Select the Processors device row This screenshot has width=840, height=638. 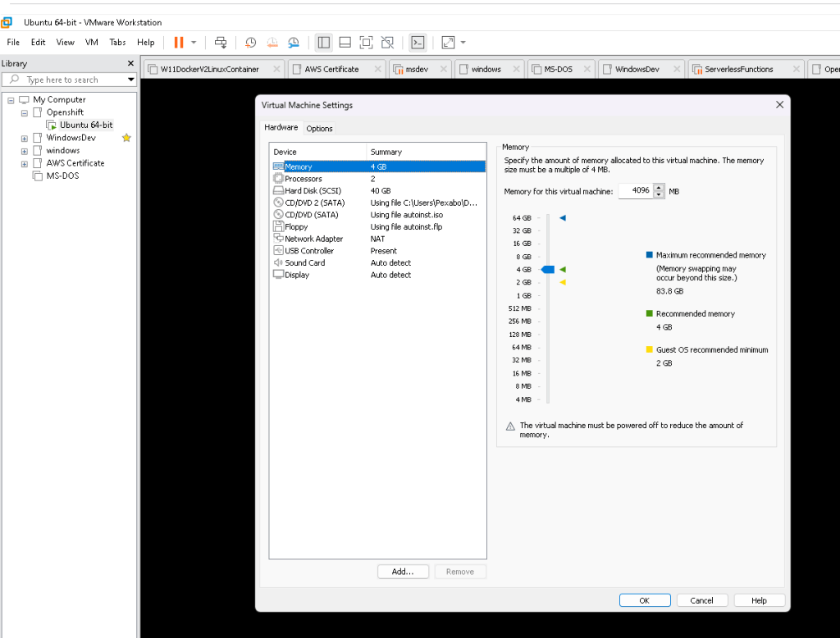point(379,179)
